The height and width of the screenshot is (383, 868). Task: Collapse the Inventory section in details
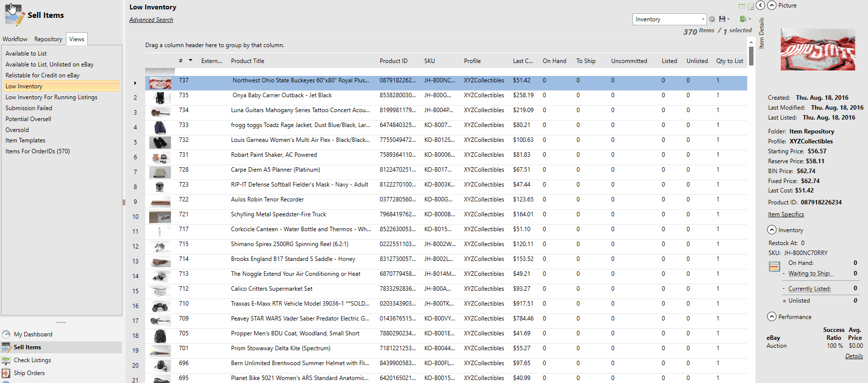click(x=772, y=230)
